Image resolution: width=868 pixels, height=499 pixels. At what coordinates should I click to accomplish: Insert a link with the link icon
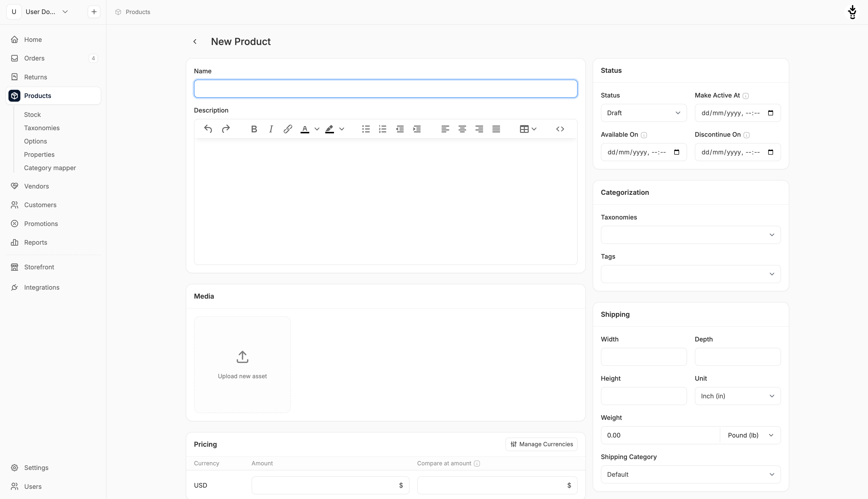click(x=287, y=129)
